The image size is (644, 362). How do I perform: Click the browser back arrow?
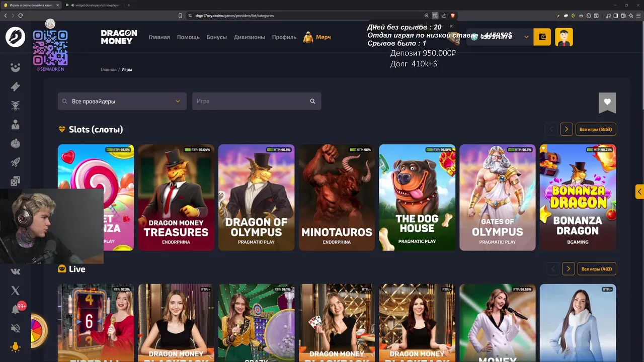(x=6, y=16)
